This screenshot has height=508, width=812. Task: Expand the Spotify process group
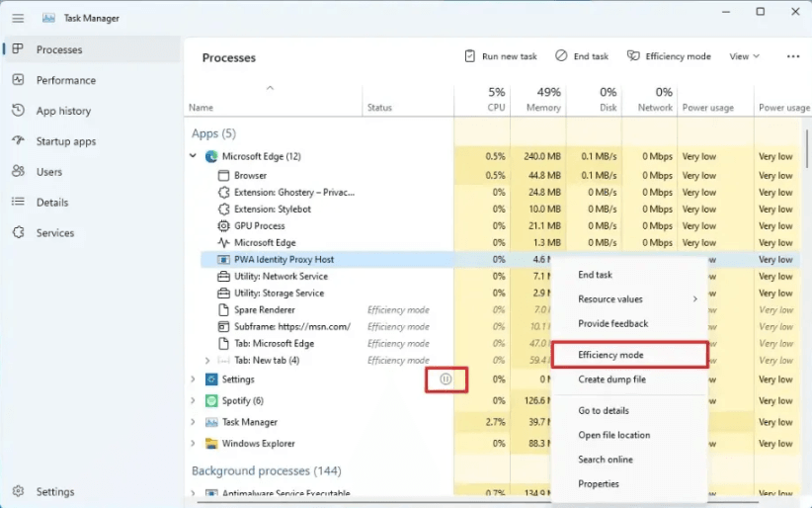194,400
